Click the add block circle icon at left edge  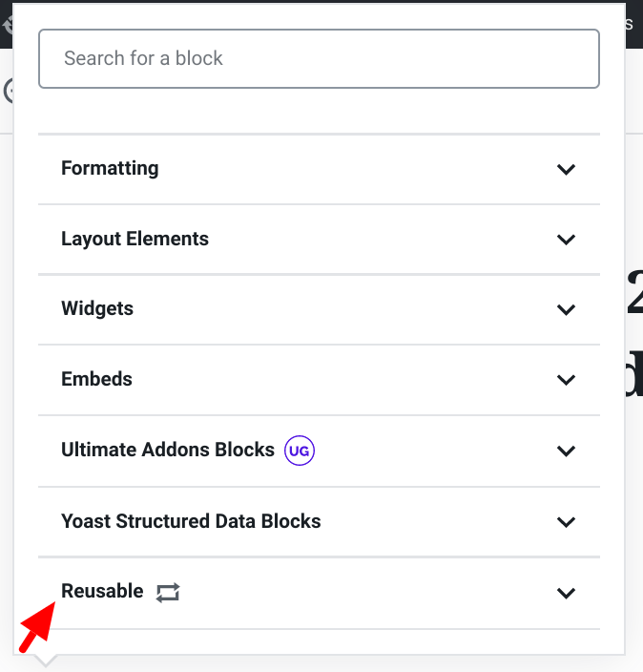(x=8, y=91)
